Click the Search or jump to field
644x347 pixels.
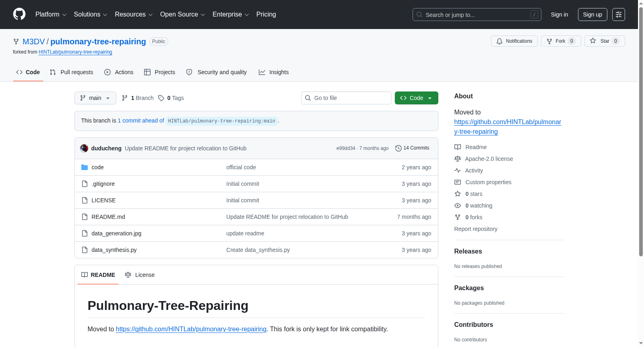[477, 15]
